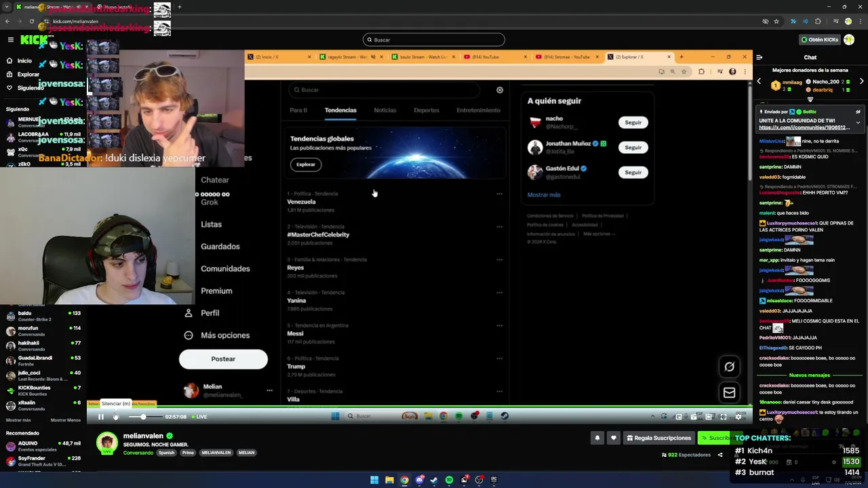Select the Stromae YouTube tab
The image size is (868, 488).
tap(567, 57)
